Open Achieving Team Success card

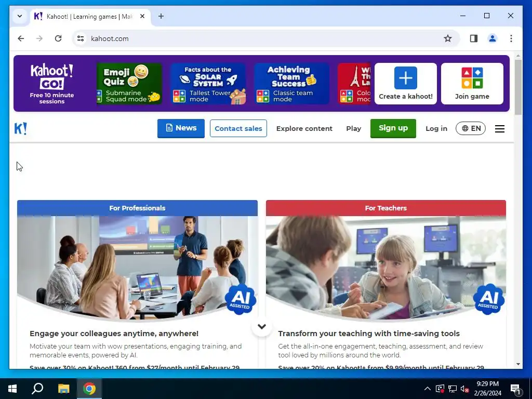(292, 84)
